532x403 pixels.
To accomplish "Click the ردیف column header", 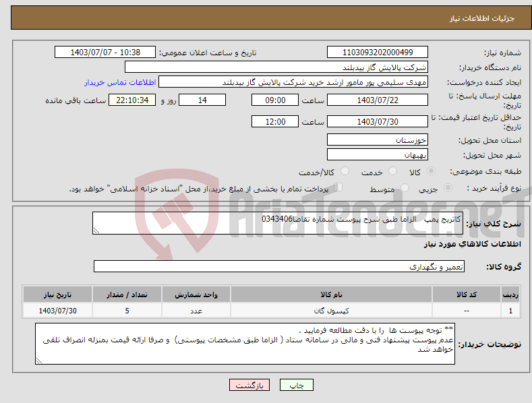I will [510, 294].
